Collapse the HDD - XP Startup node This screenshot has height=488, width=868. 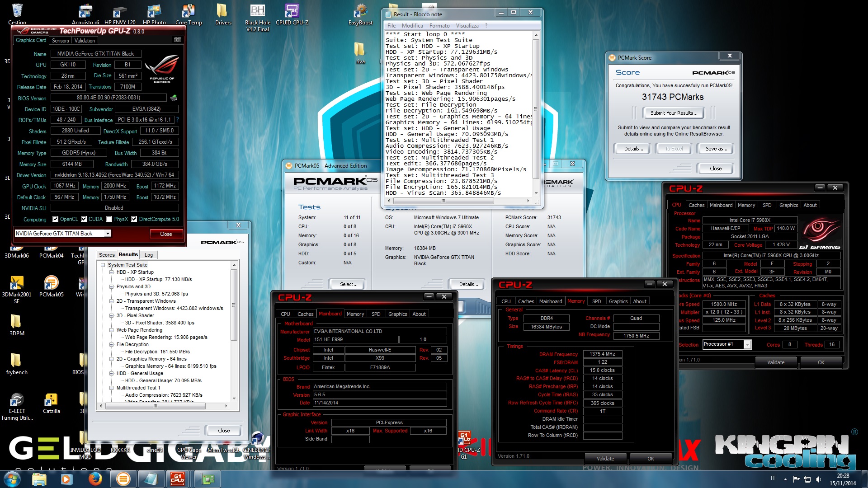coord(112,272)
